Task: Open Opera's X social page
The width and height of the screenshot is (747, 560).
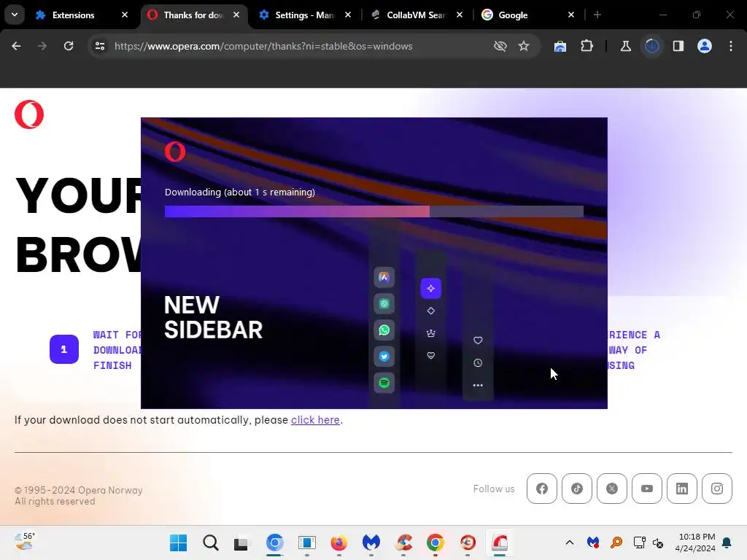Action: click(612, 489)
